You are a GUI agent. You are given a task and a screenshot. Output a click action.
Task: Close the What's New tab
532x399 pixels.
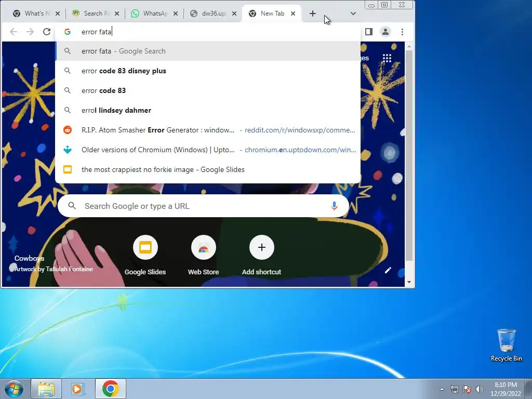click(58, 14)
